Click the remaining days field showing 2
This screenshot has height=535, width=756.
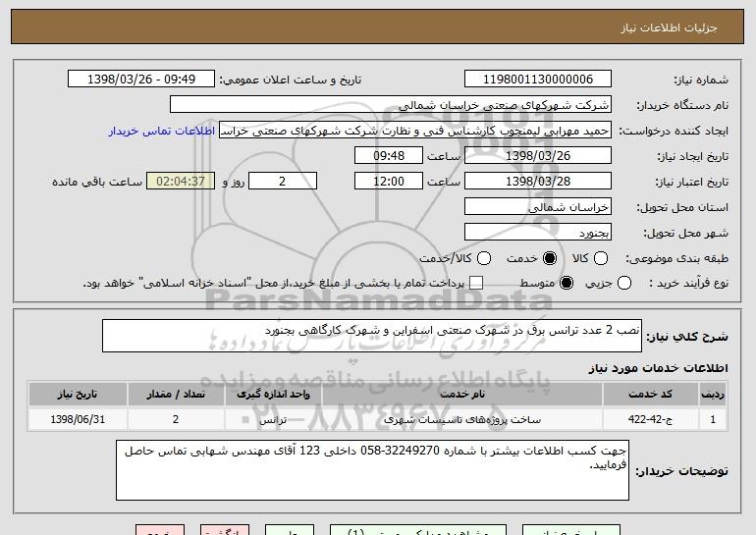click(283, 182)
